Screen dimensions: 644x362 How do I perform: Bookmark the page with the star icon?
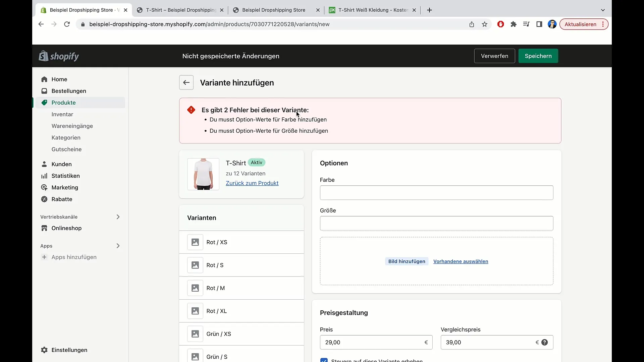pos(484,24)
